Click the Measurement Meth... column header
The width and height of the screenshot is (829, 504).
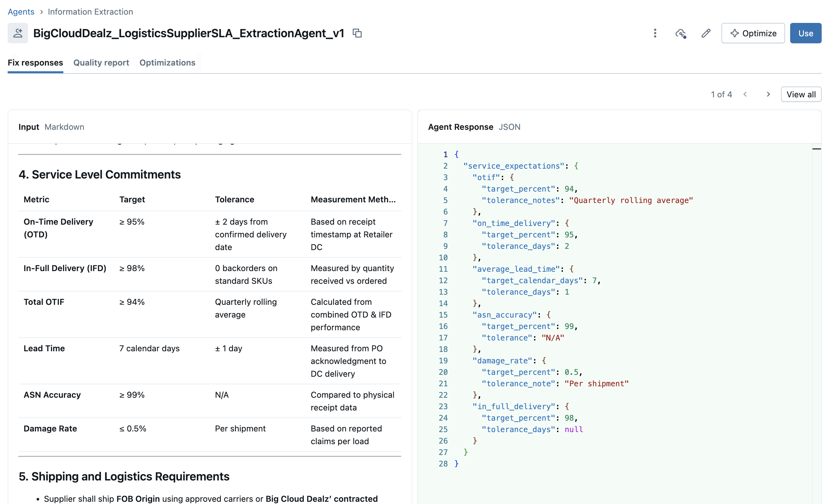[353, 199]
